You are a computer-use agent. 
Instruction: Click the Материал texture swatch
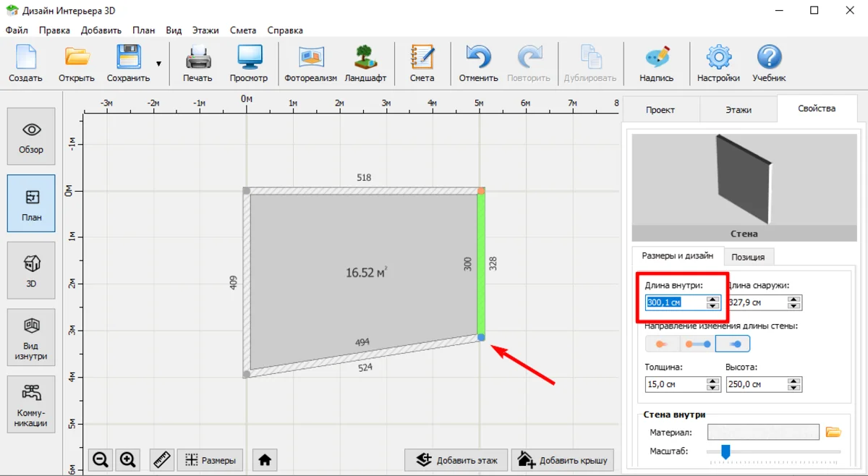763,432
